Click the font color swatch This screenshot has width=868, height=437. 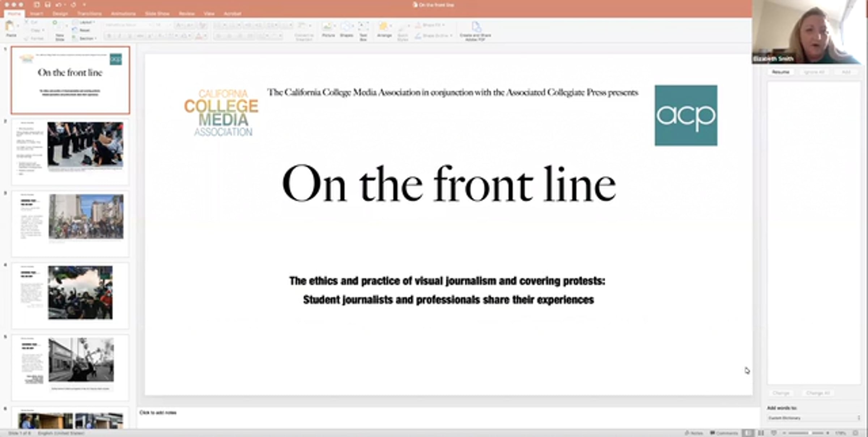(198, 36)
